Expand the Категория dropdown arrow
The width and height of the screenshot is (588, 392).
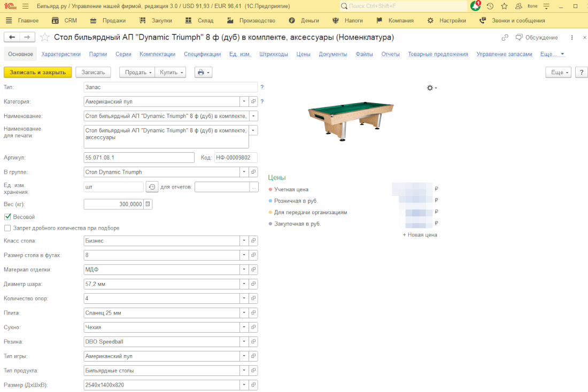coord(244,101)
